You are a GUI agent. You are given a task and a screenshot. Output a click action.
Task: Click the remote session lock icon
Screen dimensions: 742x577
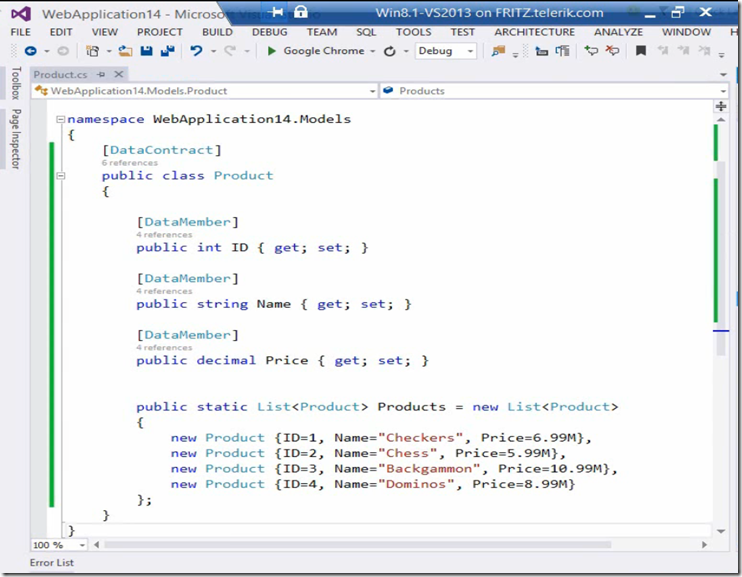tap(300, 12)
